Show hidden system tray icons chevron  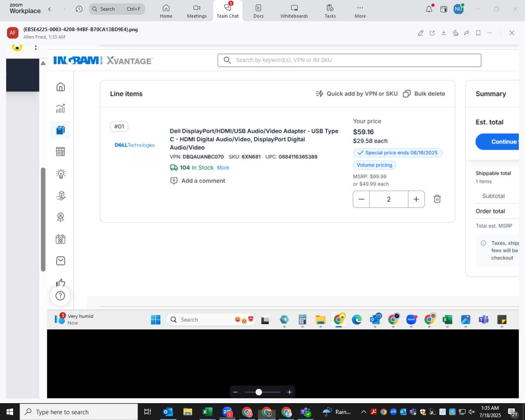[363, 412]
